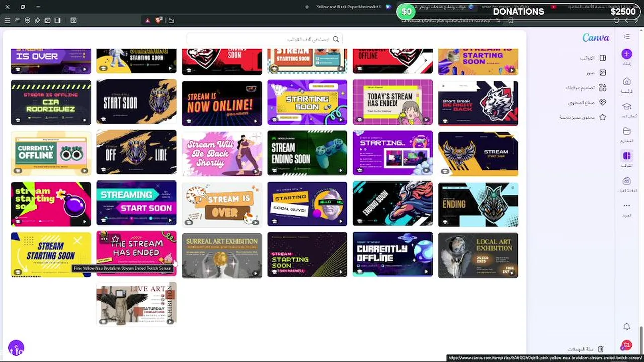Open the trash bin icon

601,349
